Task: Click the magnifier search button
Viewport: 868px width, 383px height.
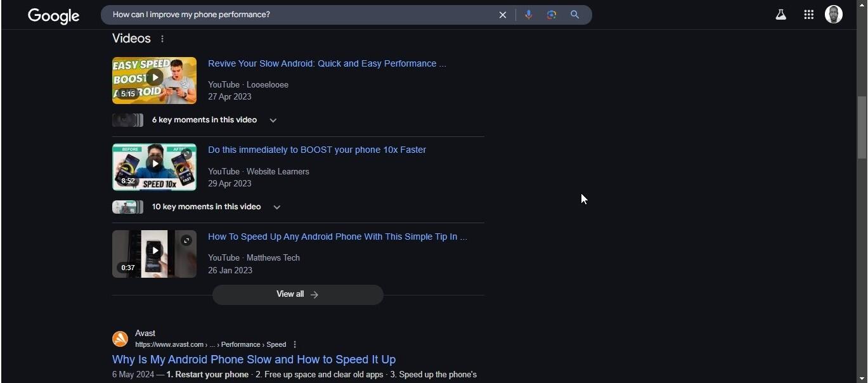Action: pyautogui.click(x=575, y=15)
